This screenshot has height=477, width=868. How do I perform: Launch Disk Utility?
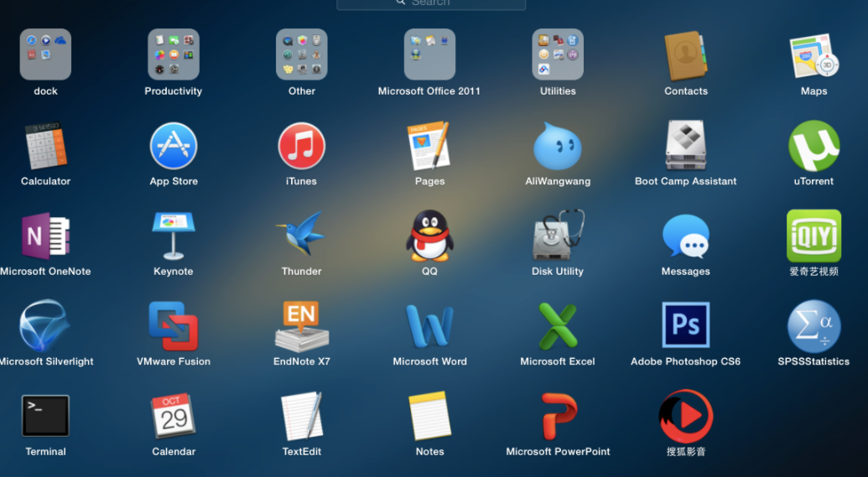(x=558, y=236)
